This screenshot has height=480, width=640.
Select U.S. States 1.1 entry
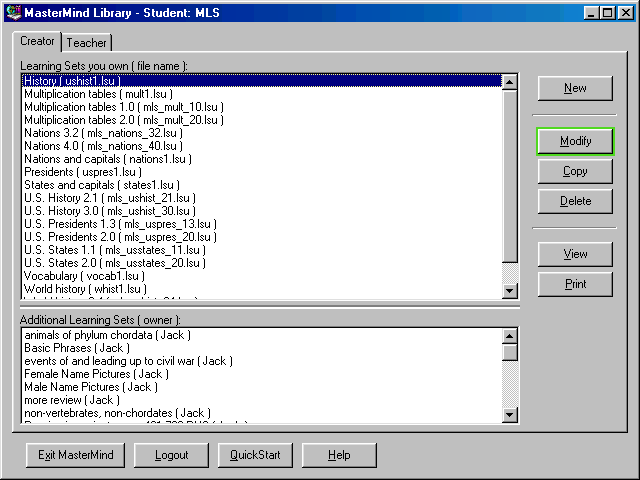coord(262,250)
